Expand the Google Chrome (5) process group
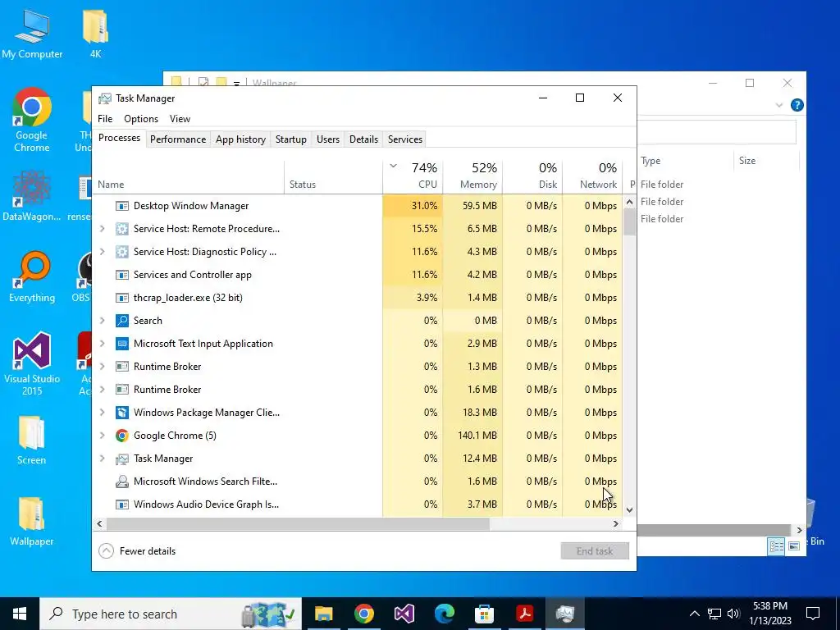The image size is (840, 630). [103, 436]
